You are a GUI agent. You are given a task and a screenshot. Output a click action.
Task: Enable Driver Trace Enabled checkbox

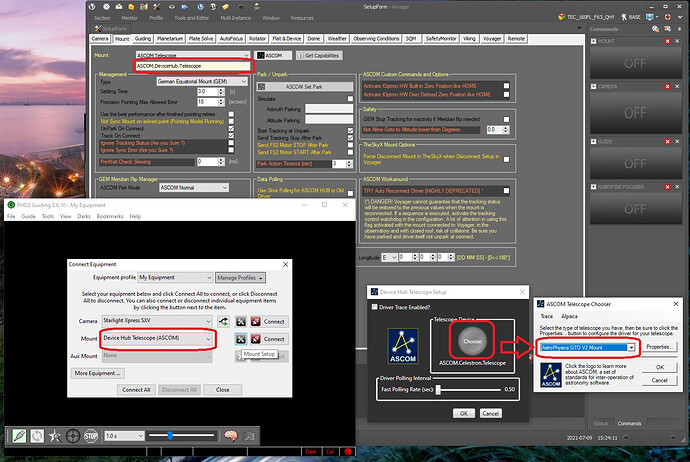(x=374, y=307)
